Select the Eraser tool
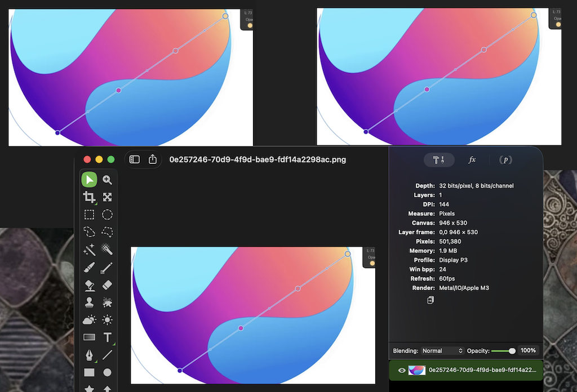Image resolution: width=577 pixels, height=392 pixels. (107, 285)
